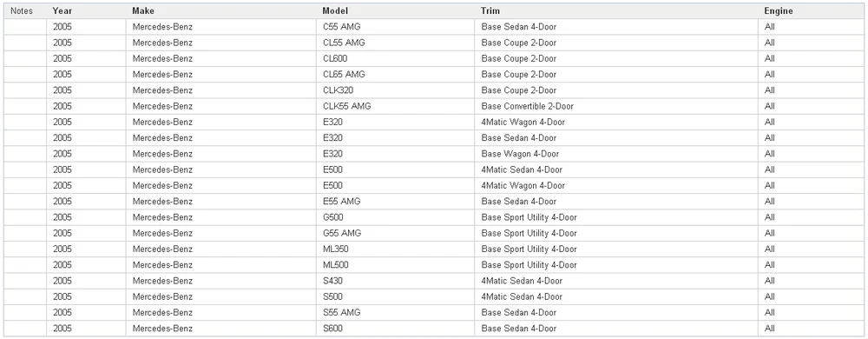Click the CL600 model cell
The height and width of the screenshot is (339, 868).
point(395,59)
